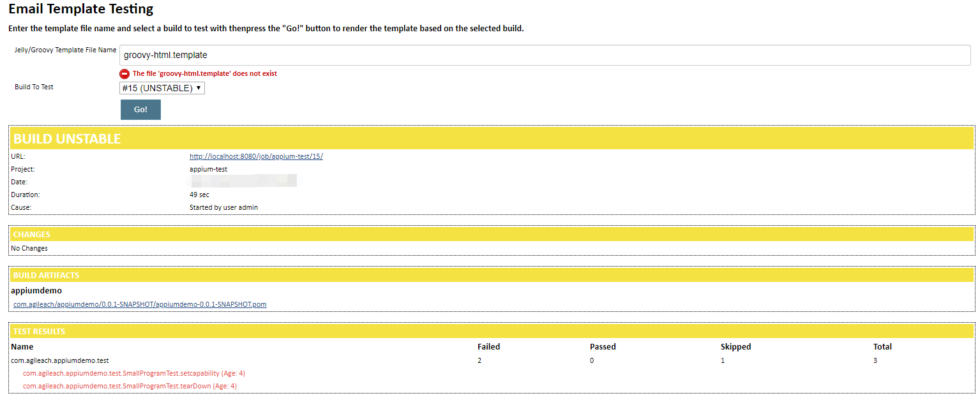The width and height of the screenshot is (980, 398).
Task: Click the red error icon beside the warning message
Action: tap(124, 73)
